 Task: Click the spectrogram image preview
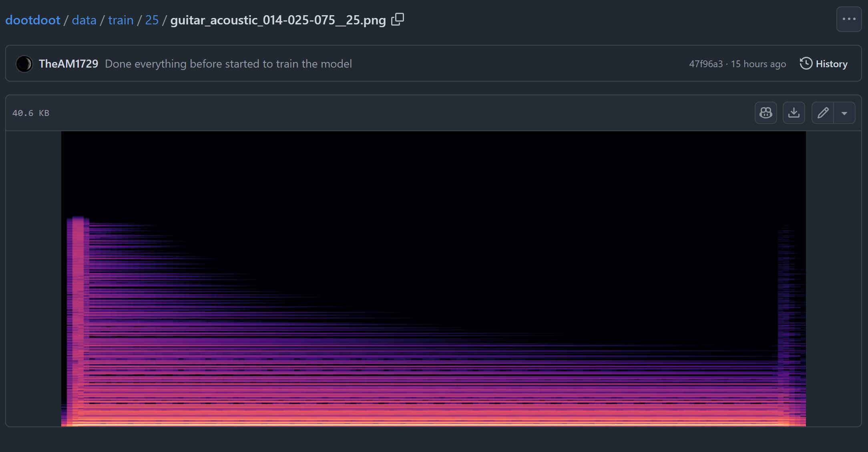point(433,279)
